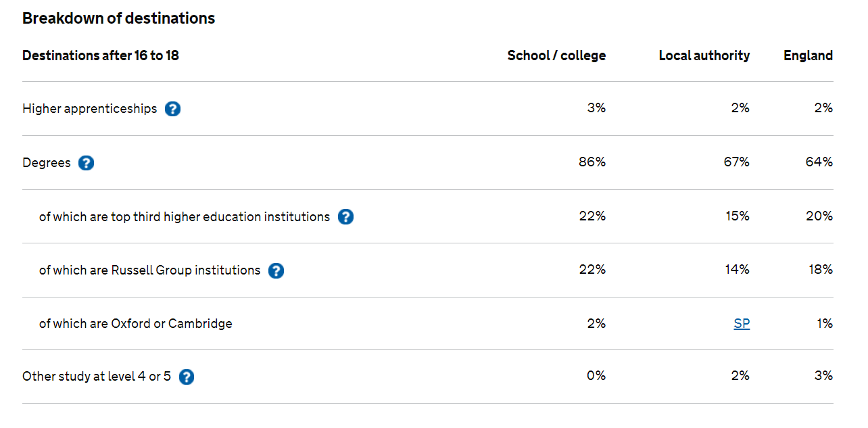Click the Higher apprenticeships row label
The image size is (868, 428).
90,109
